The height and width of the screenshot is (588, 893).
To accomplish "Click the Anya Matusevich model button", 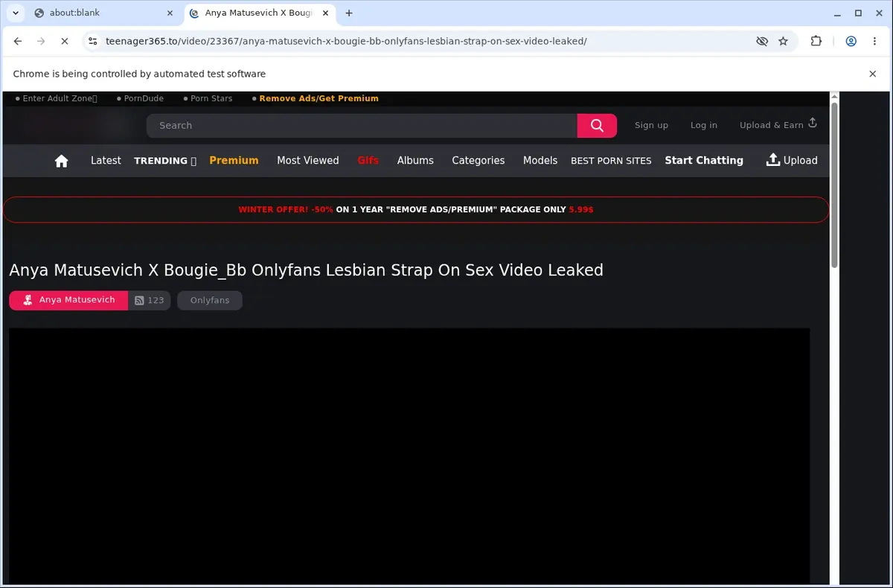I will (x=68, y=301).
